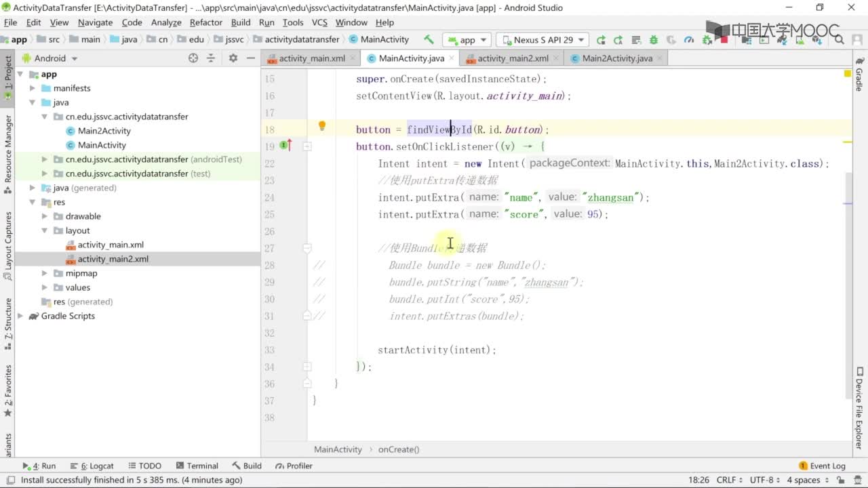The width and height of the screenshot is (868, 488).
Task: Open the Refactor menu
Action: [206, 22]
